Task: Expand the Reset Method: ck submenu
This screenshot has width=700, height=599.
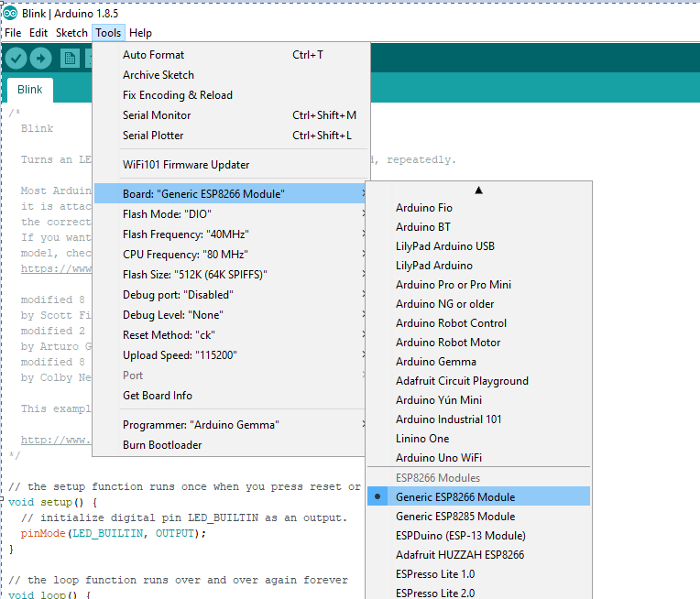Action: pos(231,334)
